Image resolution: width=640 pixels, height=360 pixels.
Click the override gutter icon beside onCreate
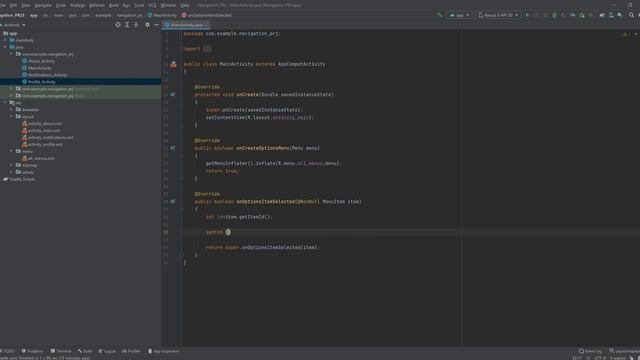173,94
